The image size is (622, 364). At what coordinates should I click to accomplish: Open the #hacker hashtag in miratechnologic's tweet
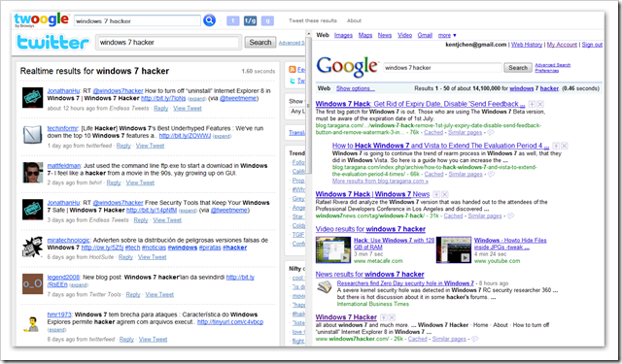pyautogui.click(x=234, y=248)
